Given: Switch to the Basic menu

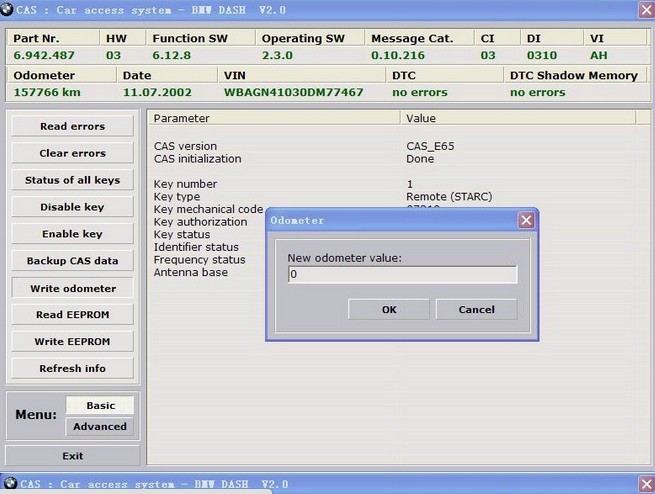Looking at the screenshot, I should [x=100, y=405].
